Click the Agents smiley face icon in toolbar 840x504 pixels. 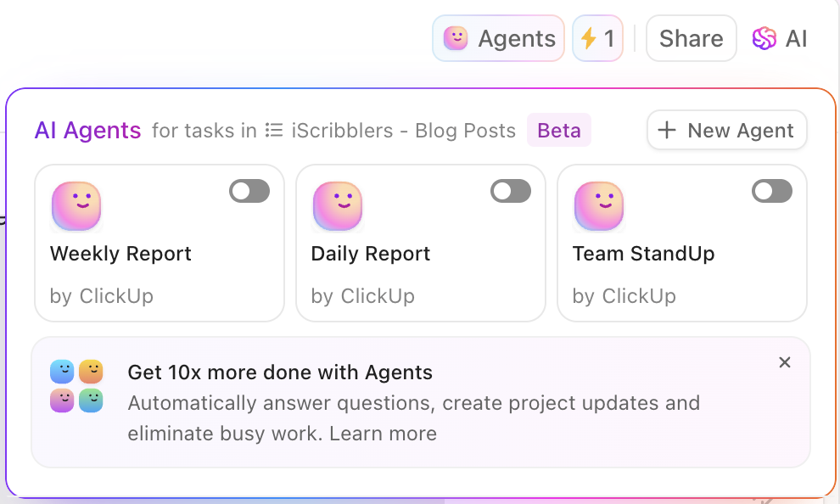(456, 38)
